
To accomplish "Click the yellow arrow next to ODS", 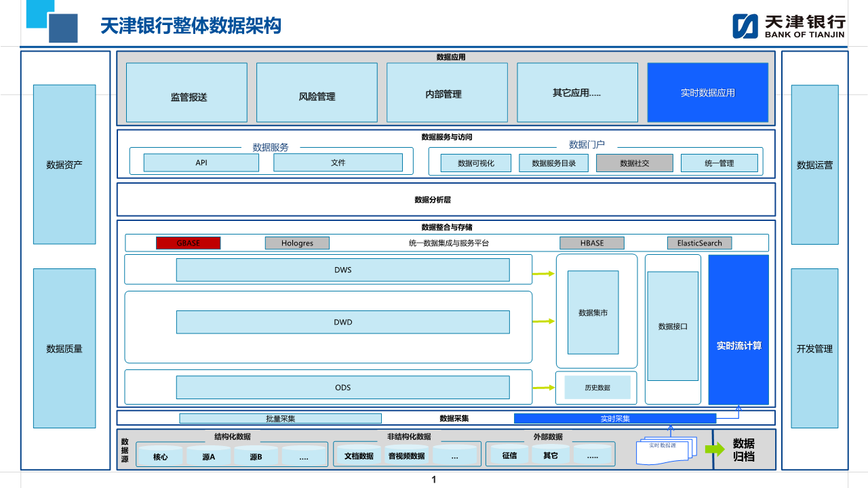I will point(543,388).
